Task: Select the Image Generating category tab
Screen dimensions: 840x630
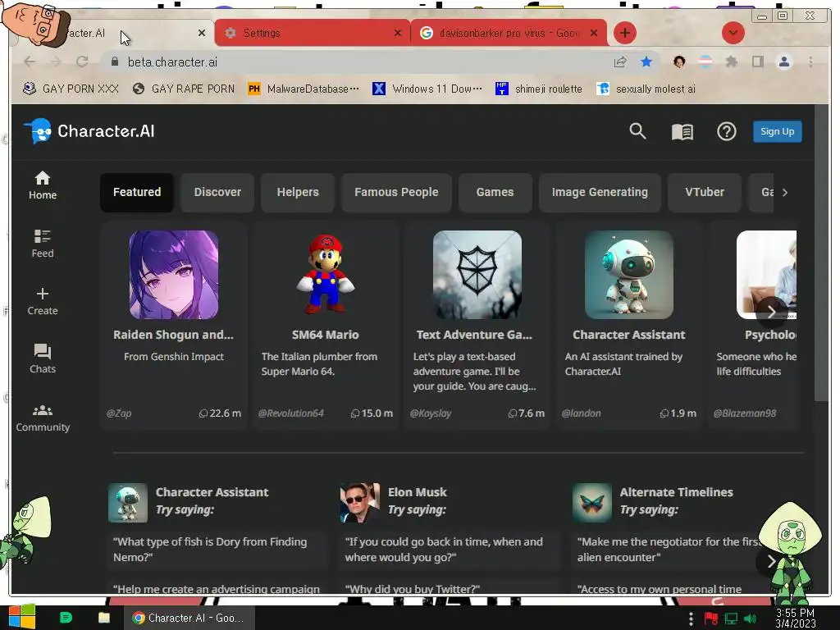Action: coord(600,192)
